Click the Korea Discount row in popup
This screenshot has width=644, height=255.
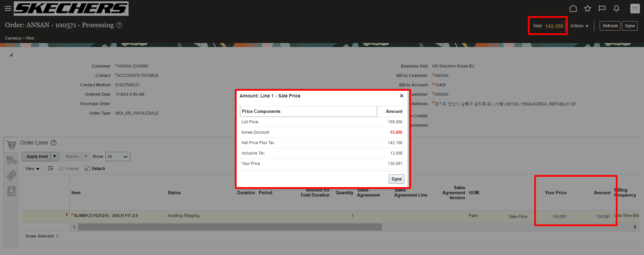coord(322,132)
